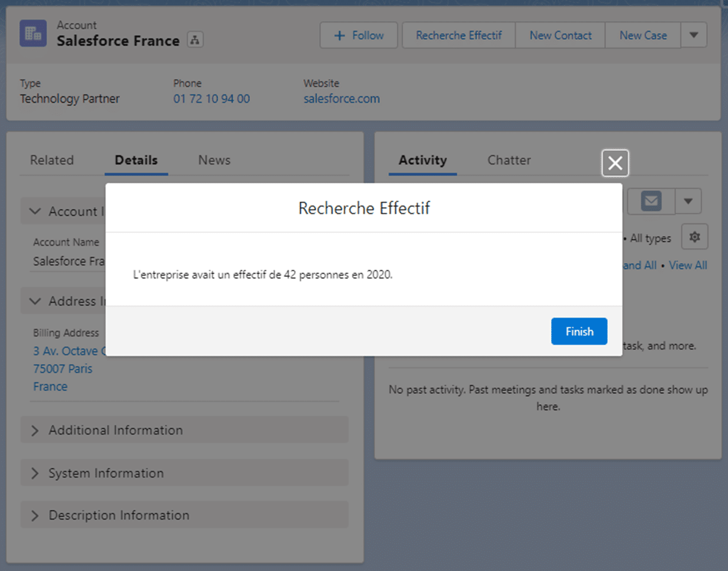This screenshot has height=571, width=728.
Task: Open activity filter settings gear icon
Action: (x=695, y=237)
